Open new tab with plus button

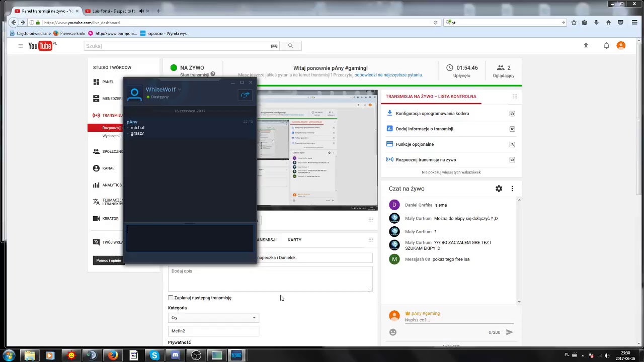158,11
